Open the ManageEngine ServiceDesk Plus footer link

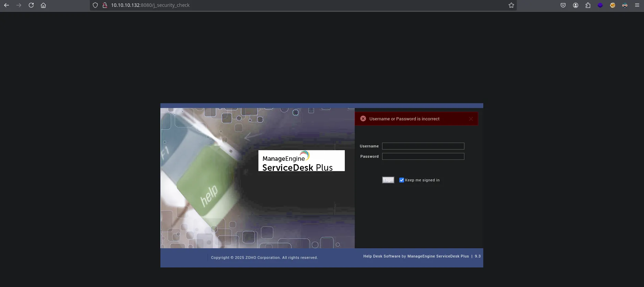438,256
